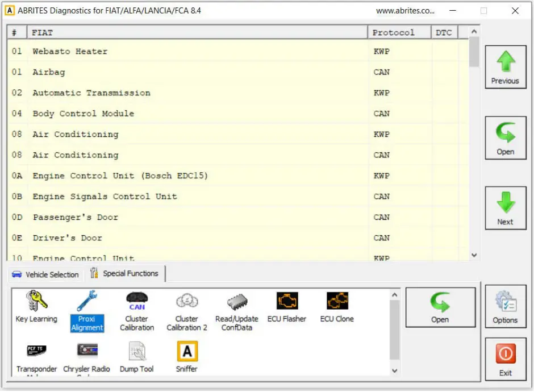
Task: Open the Options settings button
Action: 506,307
